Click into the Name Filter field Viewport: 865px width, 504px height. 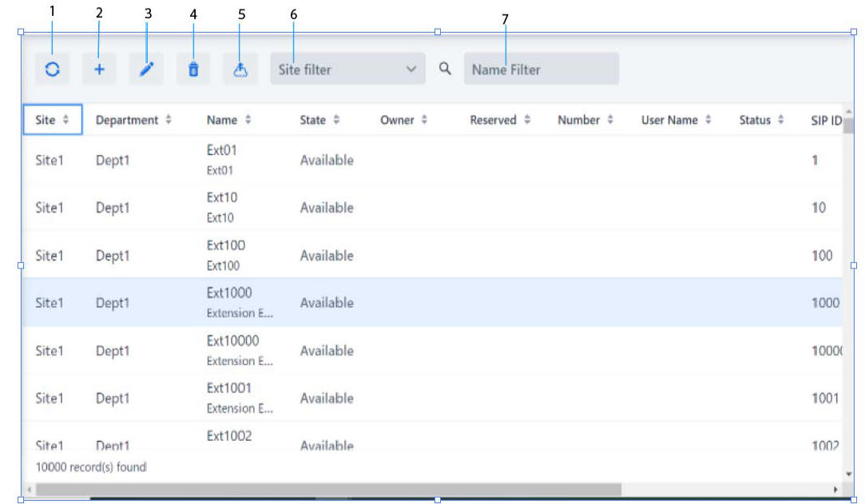point(542,69)
